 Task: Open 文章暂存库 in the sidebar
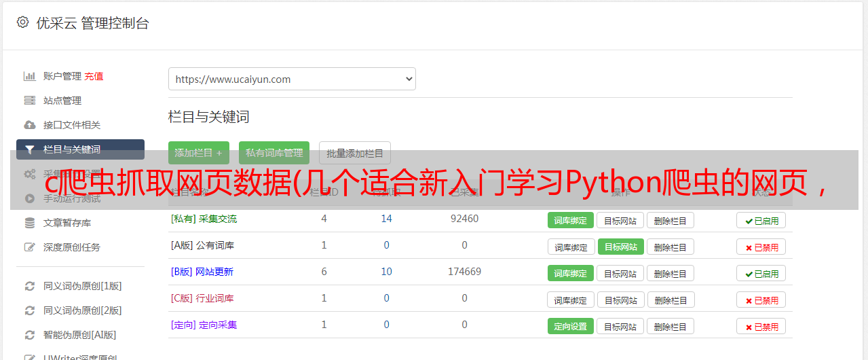(67, 223)
